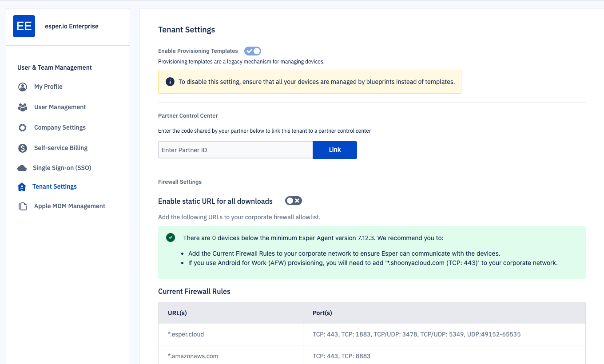The height and width of the screenshot is (364, 604).
Task: Click the User Management group icon
Action: tap(22, 107)
